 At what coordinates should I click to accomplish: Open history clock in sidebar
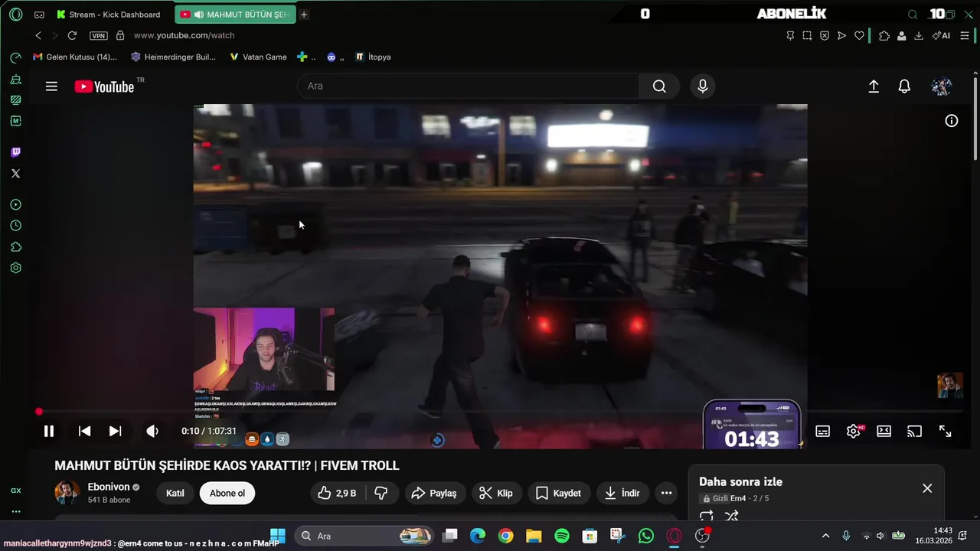(15, 226)
